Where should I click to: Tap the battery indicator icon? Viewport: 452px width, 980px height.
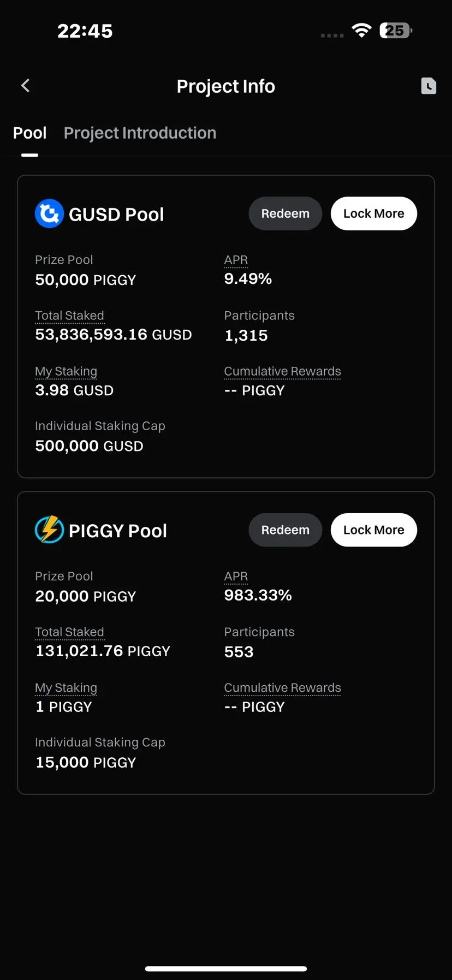tap(395, 31)
